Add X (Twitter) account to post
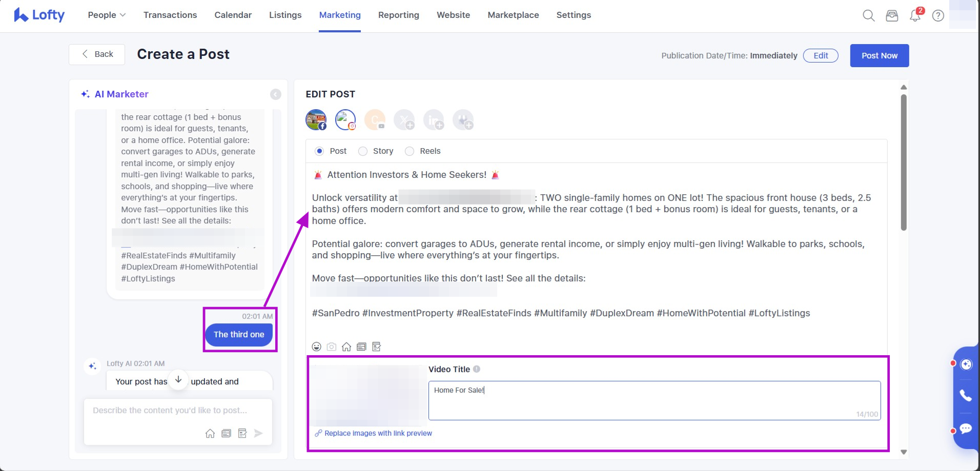This screenshot has height=471, width=980. coord(404,120)
